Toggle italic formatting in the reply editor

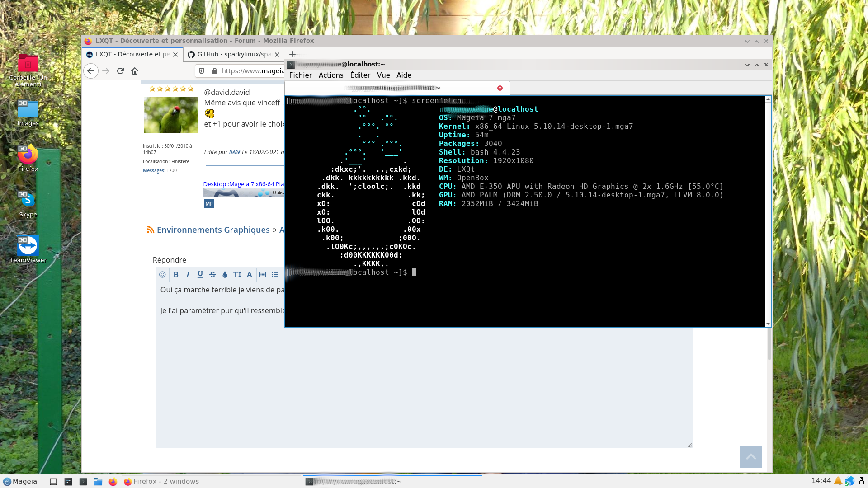[x=188, y=275]
